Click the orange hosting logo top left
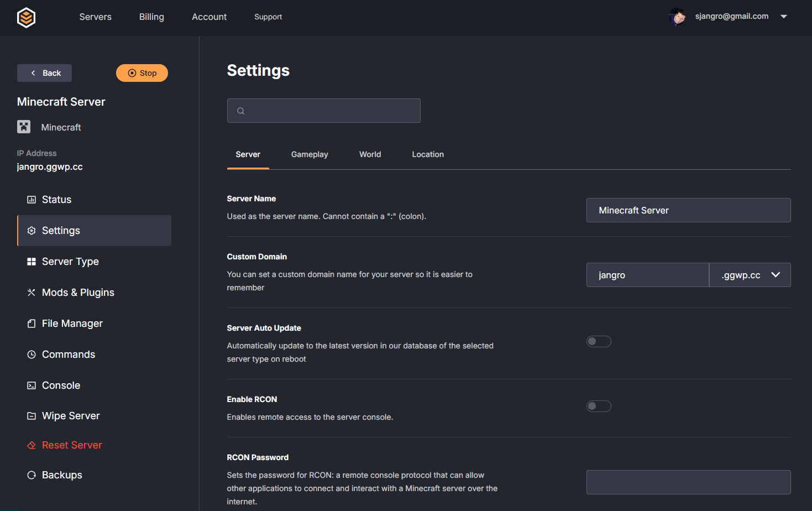 tap(26, 17)
